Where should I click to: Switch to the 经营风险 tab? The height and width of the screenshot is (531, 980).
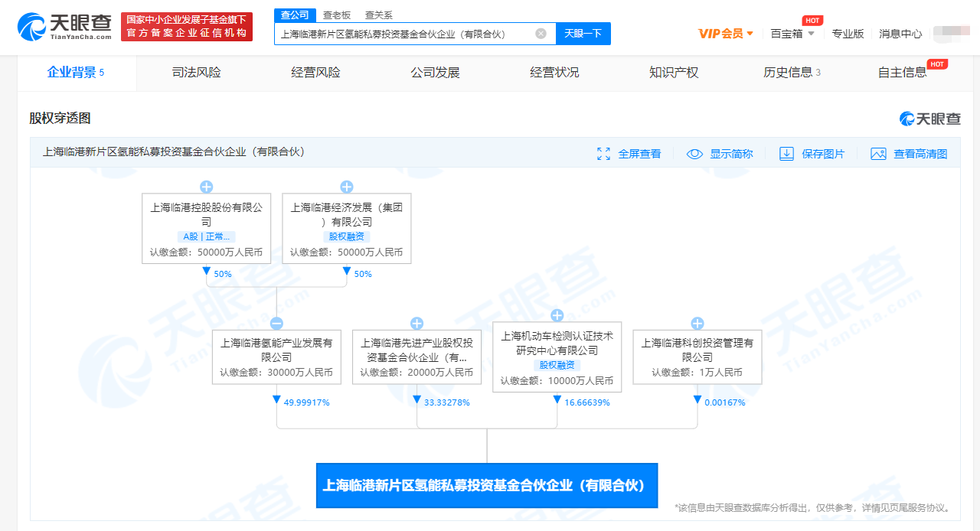coord(315,73)
